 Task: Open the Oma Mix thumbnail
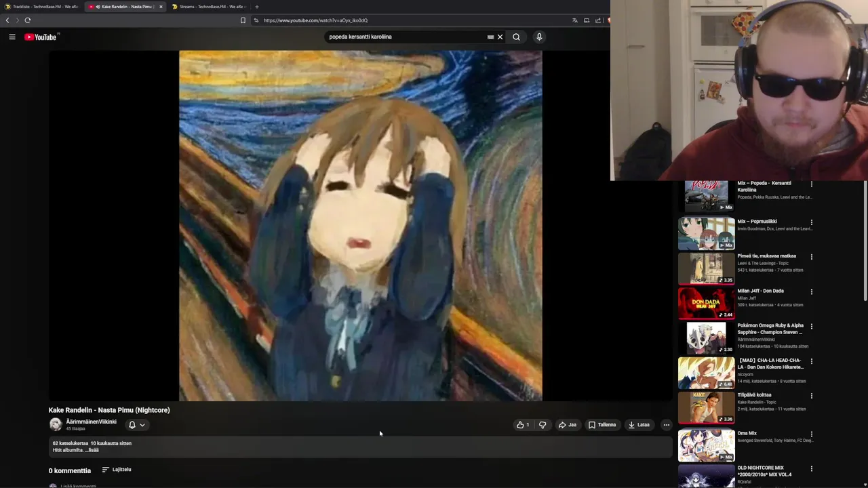[x=706, y=445]
